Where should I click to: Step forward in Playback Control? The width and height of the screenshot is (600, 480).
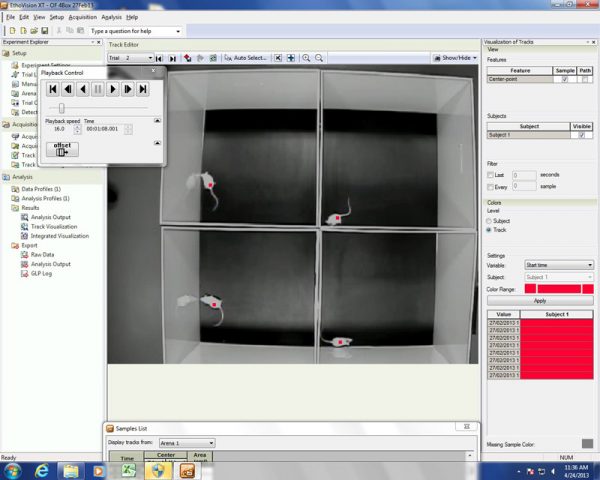tap(128, 89)
